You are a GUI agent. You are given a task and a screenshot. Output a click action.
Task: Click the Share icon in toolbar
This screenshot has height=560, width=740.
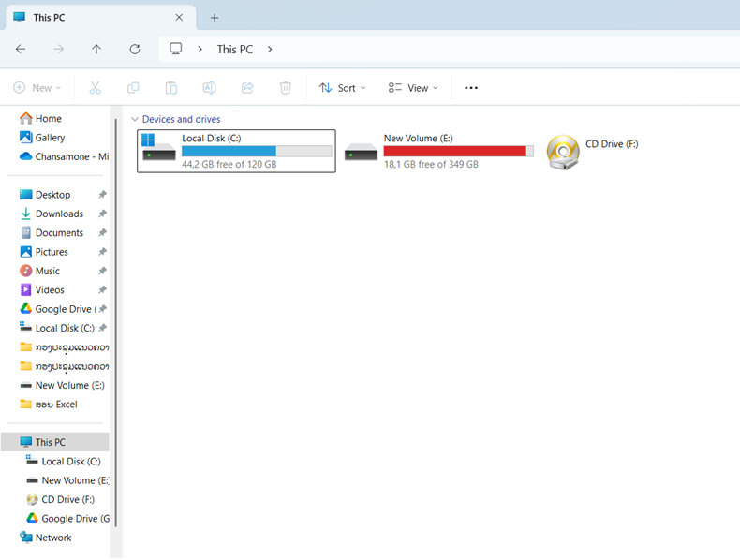point(247,88)
